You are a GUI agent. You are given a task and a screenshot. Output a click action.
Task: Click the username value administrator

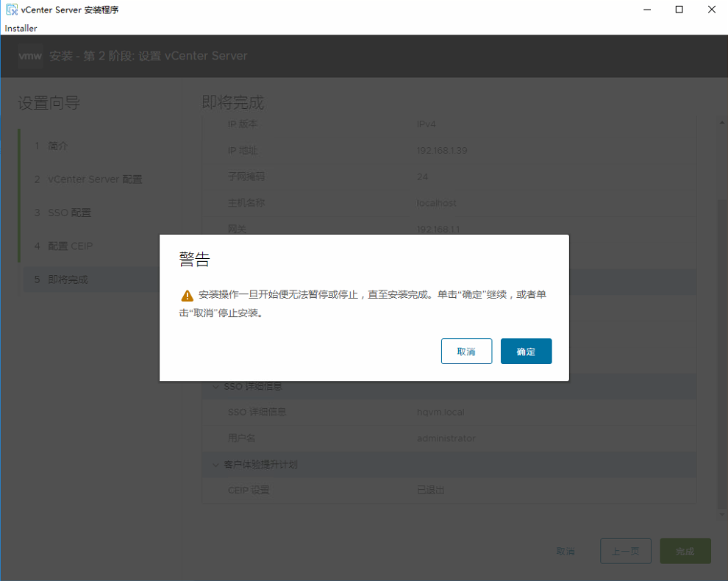446,438
